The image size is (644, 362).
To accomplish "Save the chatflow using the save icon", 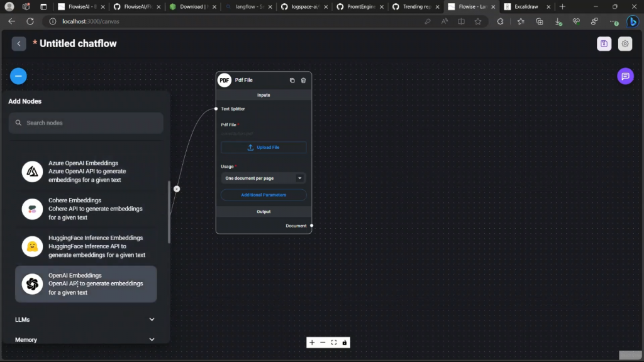I will pyautogui.click(x=604, y=43).
